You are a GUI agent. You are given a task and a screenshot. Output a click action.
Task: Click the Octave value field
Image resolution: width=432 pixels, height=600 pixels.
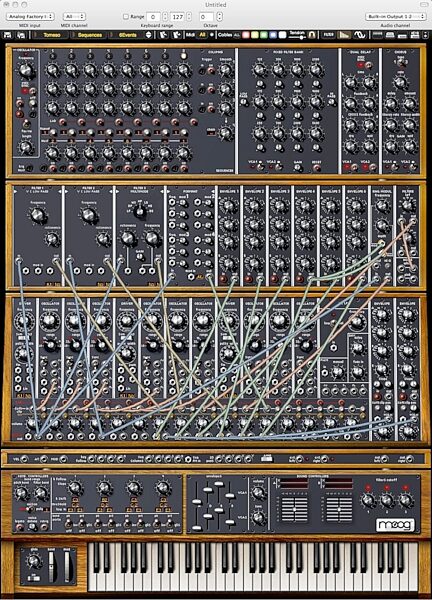click(x=207, y=17)
